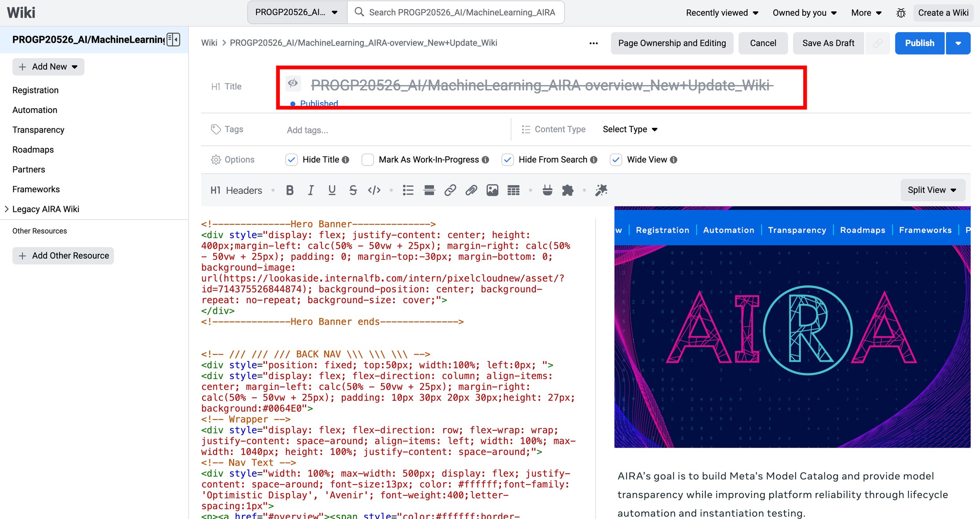Click the Bold formatting icon
This screenshot has height=519, width=980.
click(x=290, y=190)
